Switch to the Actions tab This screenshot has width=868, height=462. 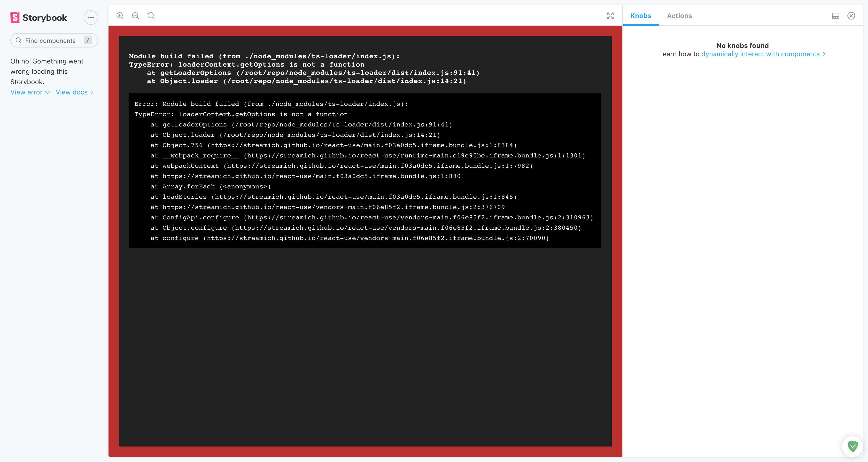pos(679,16)
